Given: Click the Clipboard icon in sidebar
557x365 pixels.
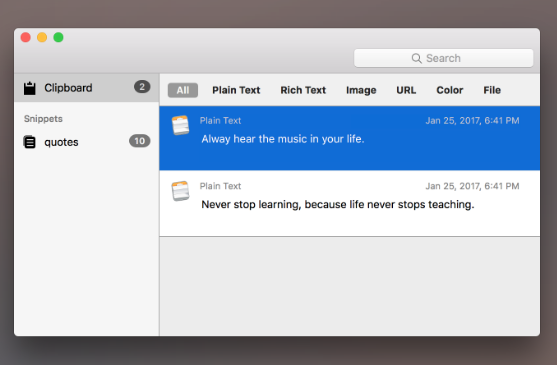Looking at the screenshot, I should (x=29, y=88).
